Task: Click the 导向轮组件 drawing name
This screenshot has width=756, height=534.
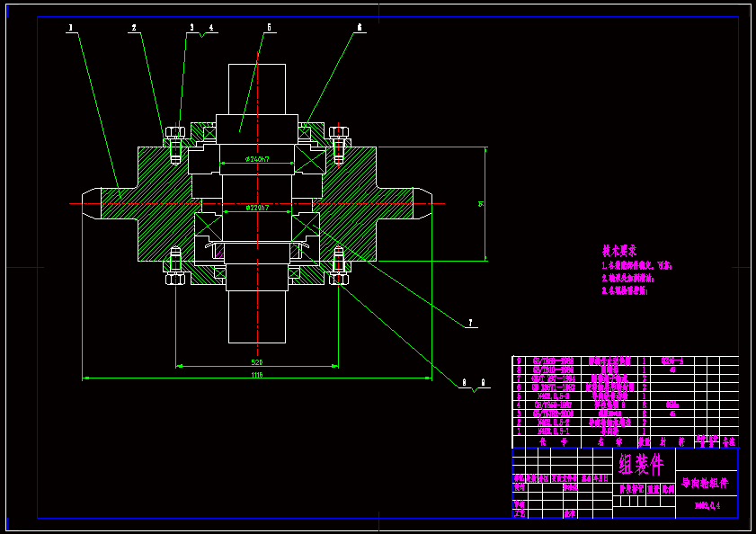Action: click(x=705, y=483)
